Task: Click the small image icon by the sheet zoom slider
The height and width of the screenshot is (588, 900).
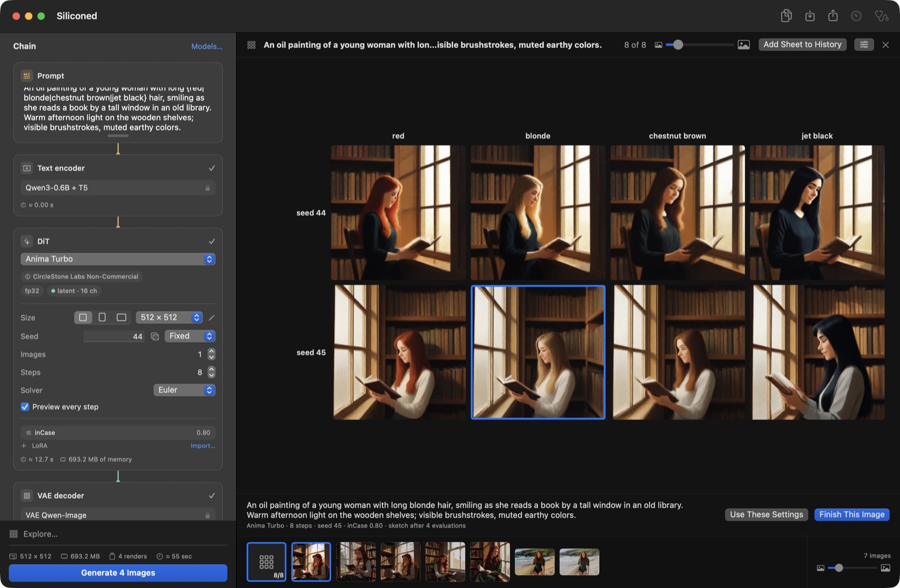Action: click(658, 45)
